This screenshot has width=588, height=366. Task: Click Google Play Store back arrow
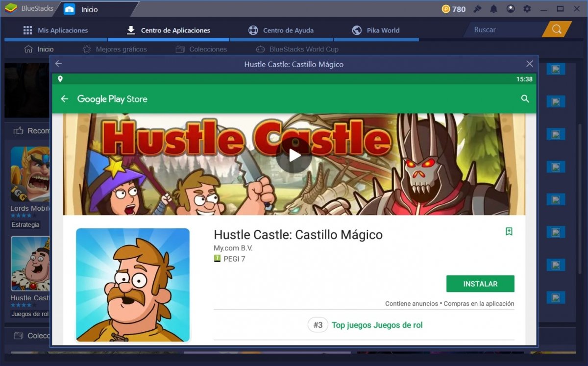click(64, 99)
